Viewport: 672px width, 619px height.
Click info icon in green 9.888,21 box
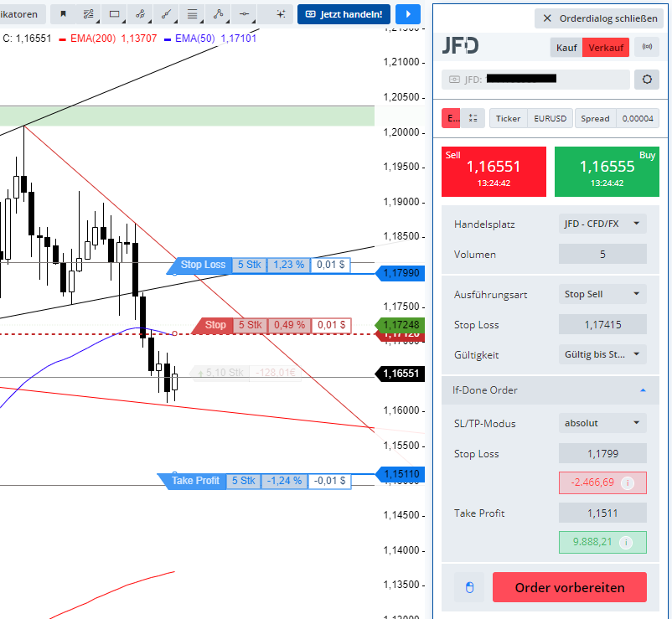[x=626, y=543]
